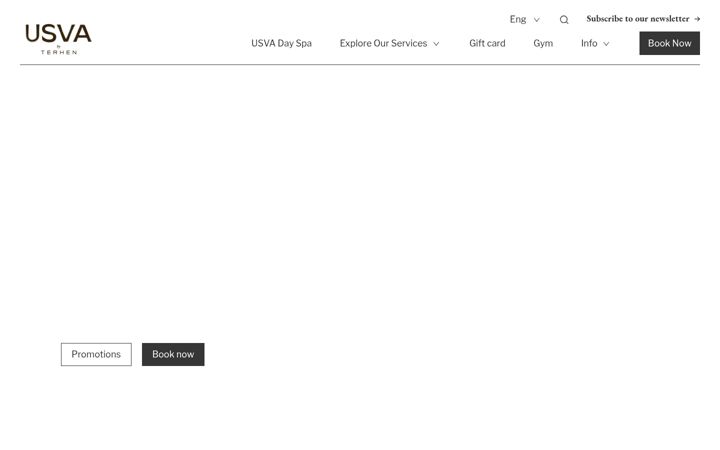
Task: Open the Explore Our Services menu
Action: point(383,43)
